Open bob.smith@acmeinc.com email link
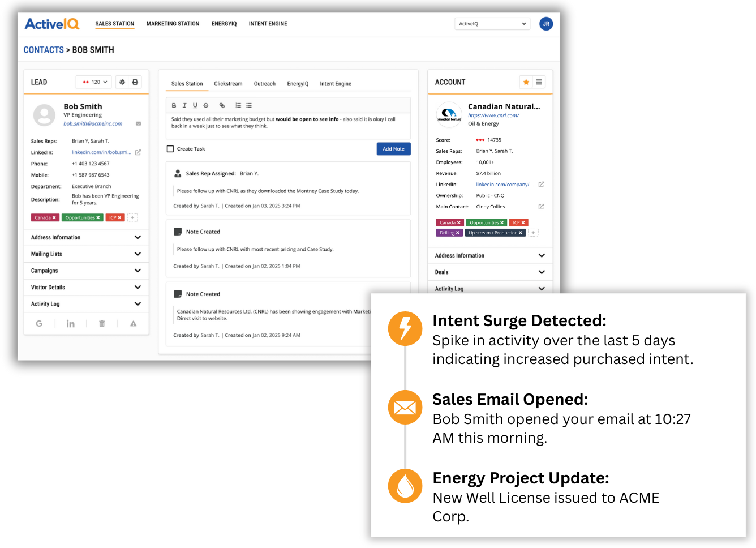This screenshot has width=756, height=548. (x=93, y=123)
